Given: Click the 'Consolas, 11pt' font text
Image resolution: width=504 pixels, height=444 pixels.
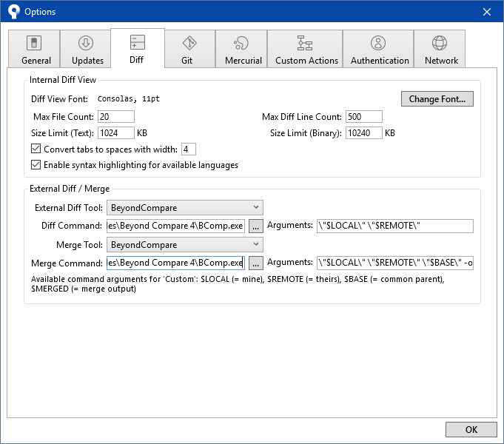Looking at the screenshot, I should pos(129,98).
